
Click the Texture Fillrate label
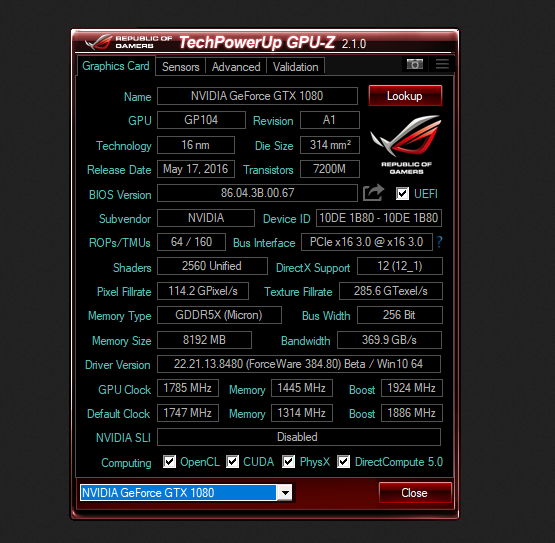tap(298, 292)
